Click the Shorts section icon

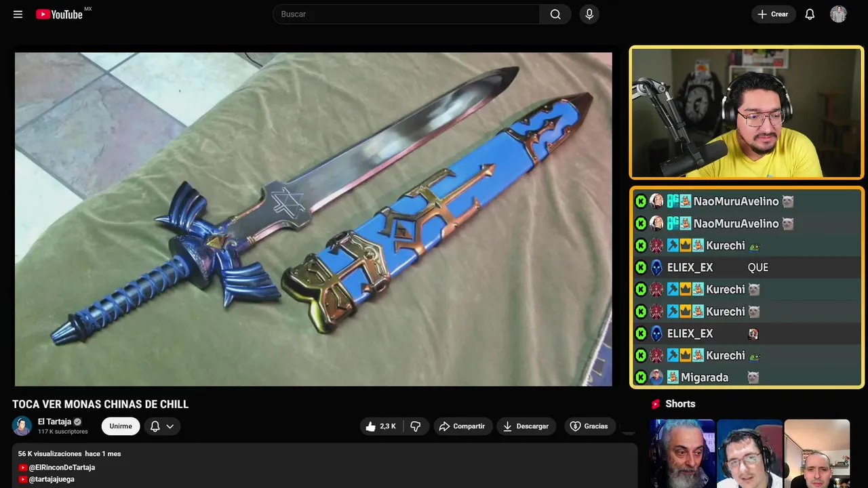point(656,404)
